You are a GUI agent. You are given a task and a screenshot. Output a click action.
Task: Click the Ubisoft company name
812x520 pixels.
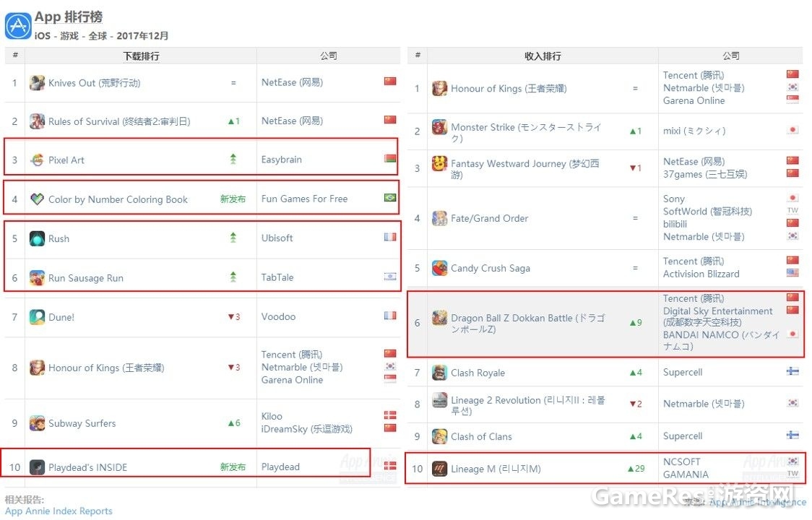click(x=277, y=238)
